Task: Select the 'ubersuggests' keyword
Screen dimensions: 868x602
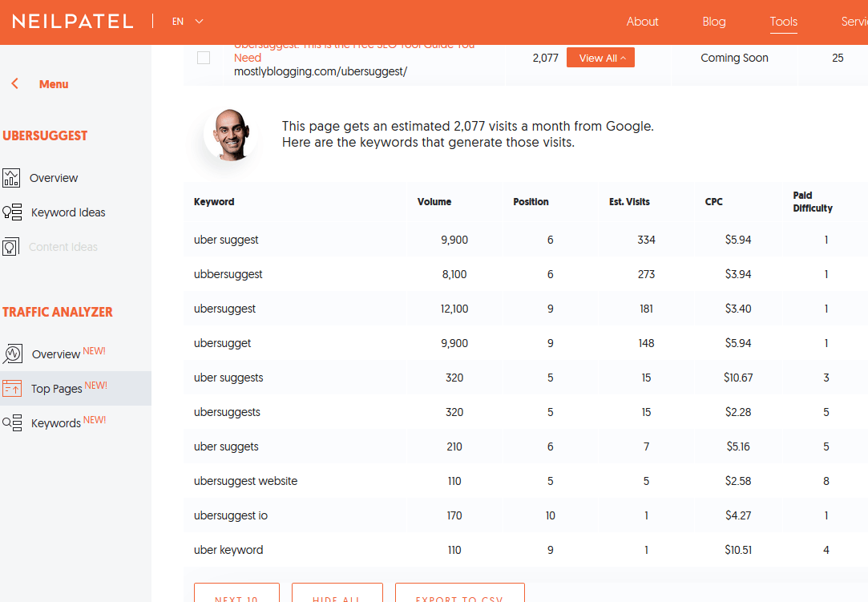Action: pyautogui.click(x=227, y=412)
